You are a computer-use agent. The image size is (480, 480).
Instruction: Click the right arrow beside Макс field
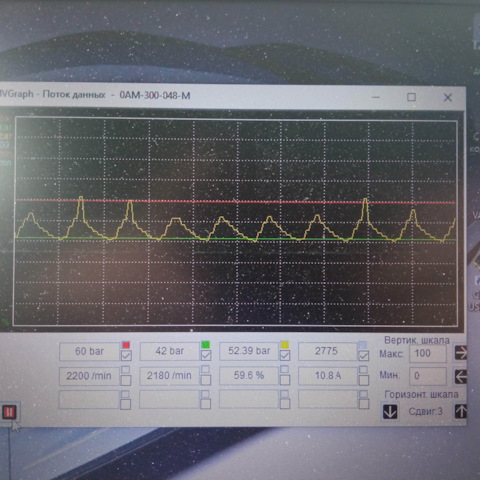461,353
